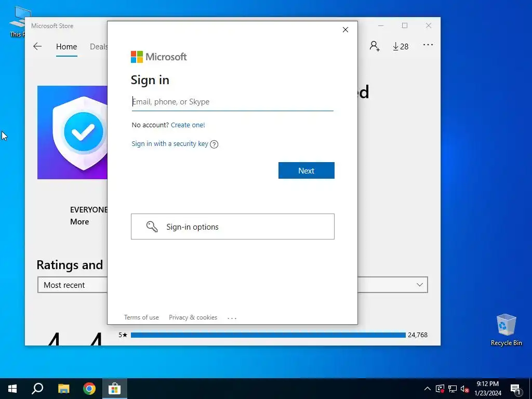The image size is (532, 399).
Task: Close the Microsoft sign-in dialog
Action: click(x=345, y=30)
